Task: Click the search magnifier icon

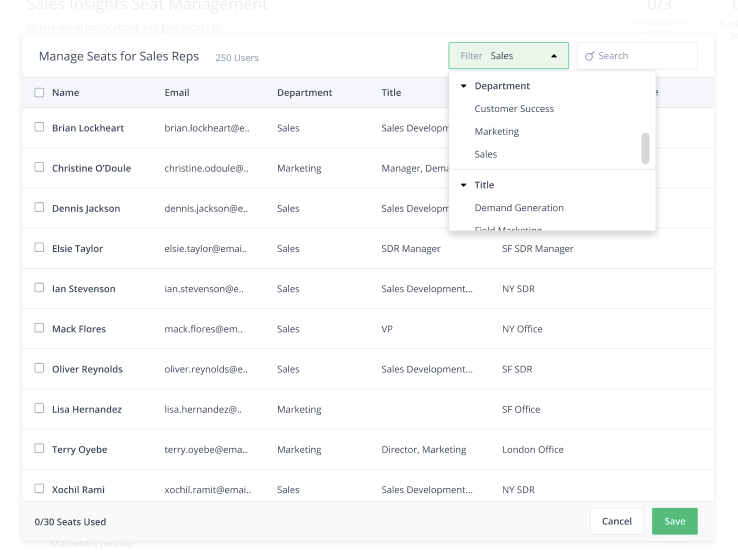Action: 589,56
